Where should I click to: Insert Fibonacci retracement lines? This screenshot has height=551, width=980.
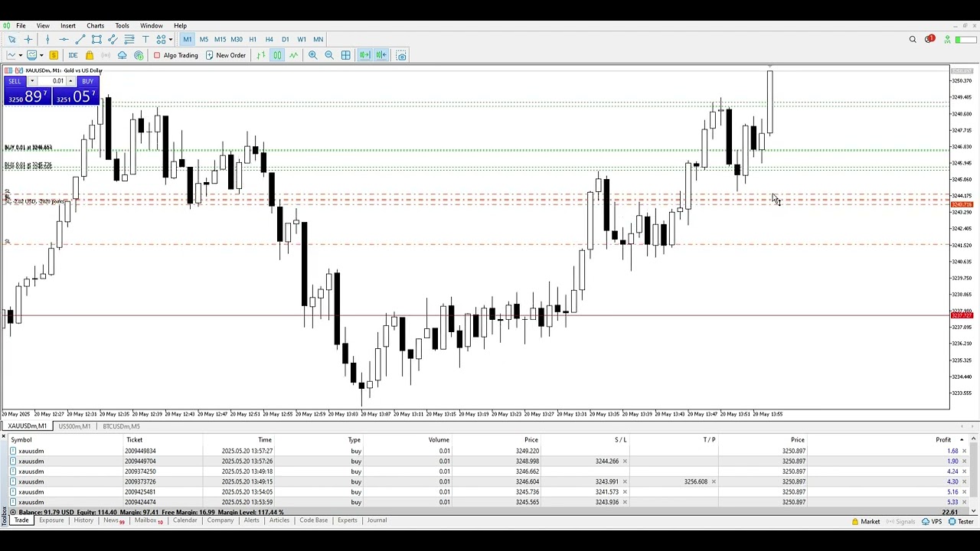[x=129, y=39]
